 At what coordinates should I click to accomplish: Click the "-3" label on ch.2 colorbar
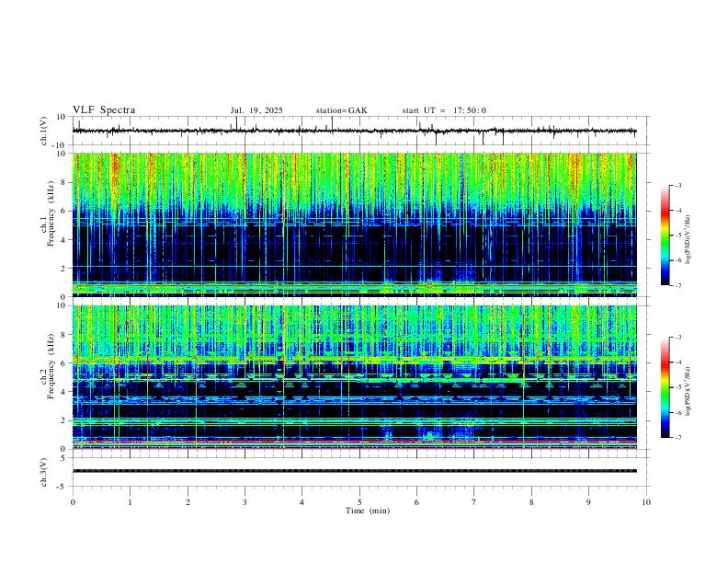point(677,338)
